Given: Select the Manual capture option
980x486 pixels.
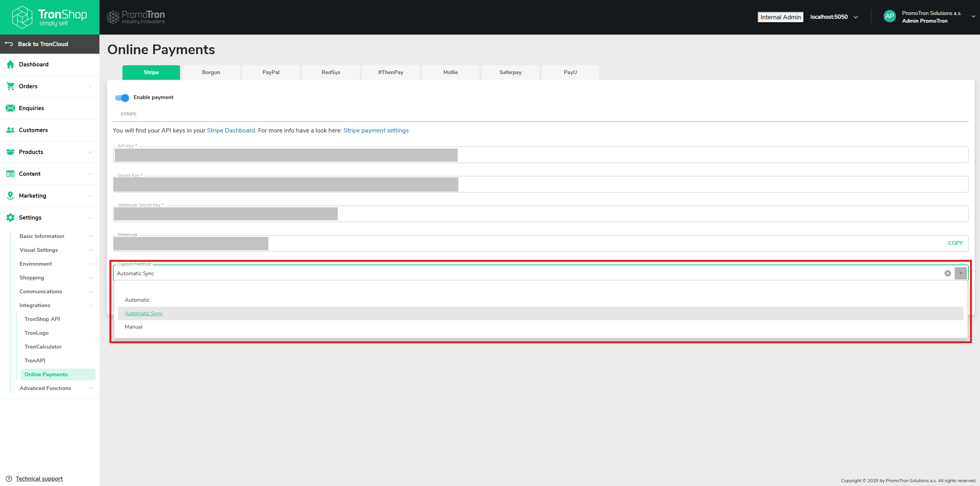Looking at the screenshot, I should pos(540,327).
